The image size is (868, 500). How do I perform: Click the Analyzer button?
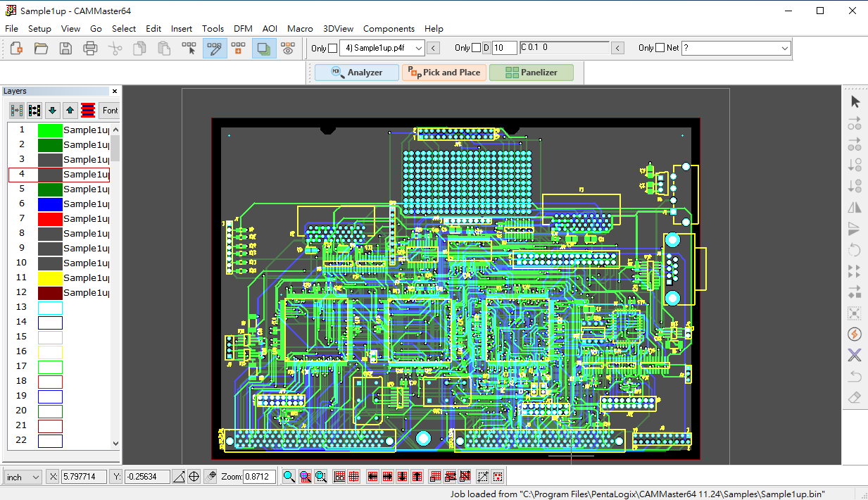pyautogui.click(x=357, y=72)
